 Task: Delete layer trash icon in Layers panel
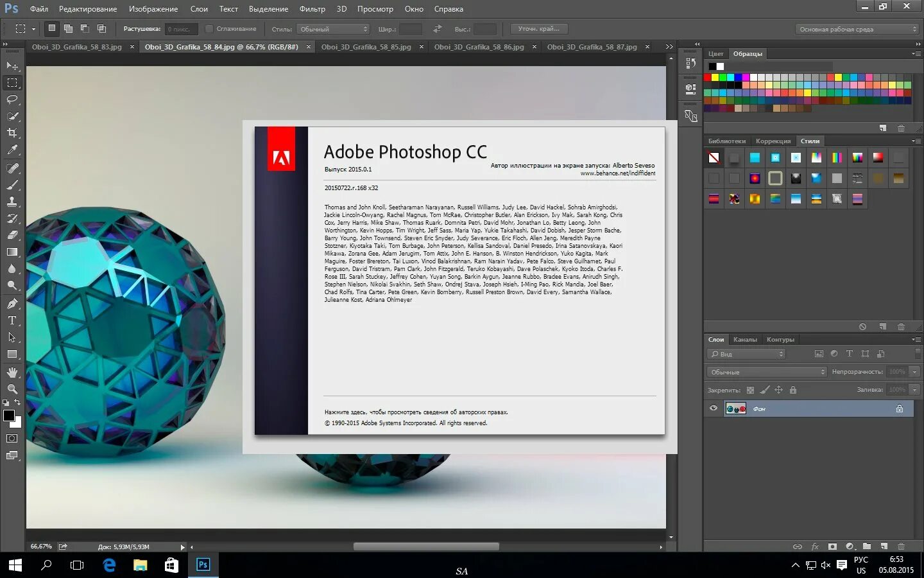901,547
